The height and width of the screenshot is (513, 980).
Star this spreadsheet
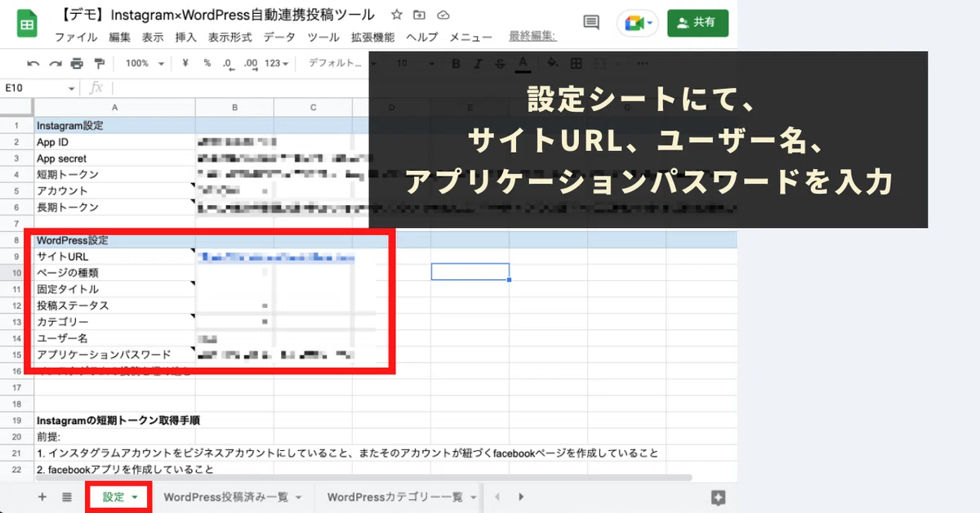pos(396,15)
